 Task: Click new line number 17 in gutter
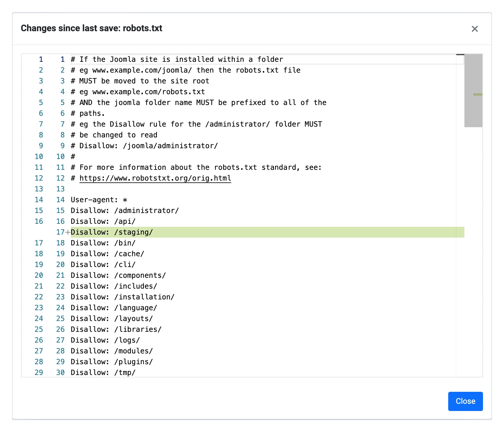point(60,232)
